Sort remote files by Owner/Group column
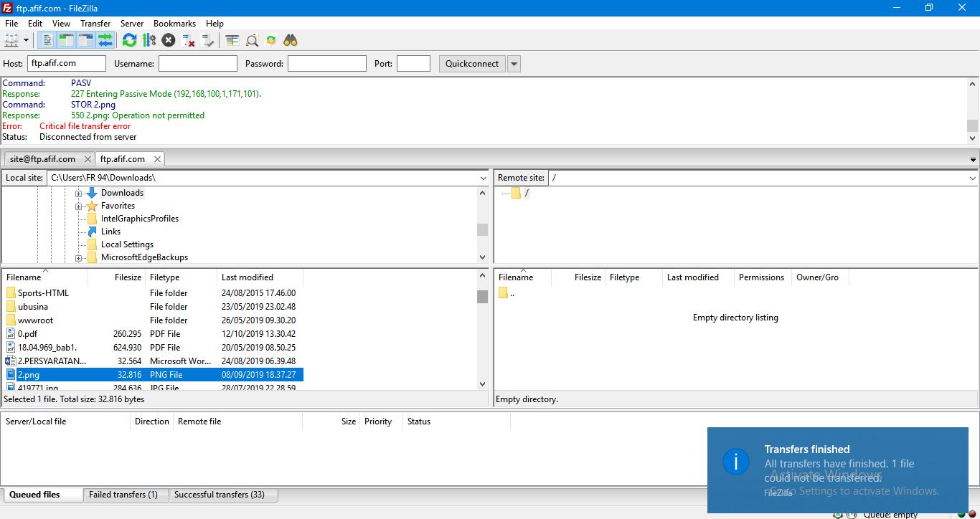The image size is (980, 519). click(820, 277)
